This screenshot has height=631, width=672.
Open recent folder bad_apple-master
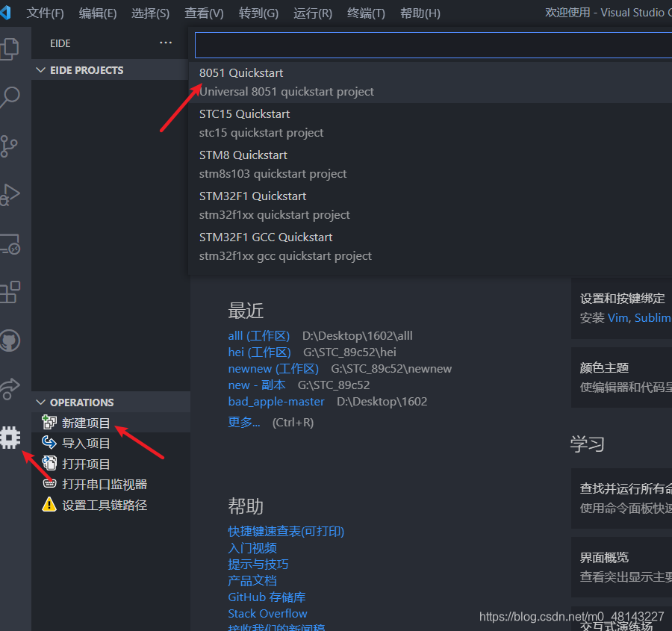(276, 402)
